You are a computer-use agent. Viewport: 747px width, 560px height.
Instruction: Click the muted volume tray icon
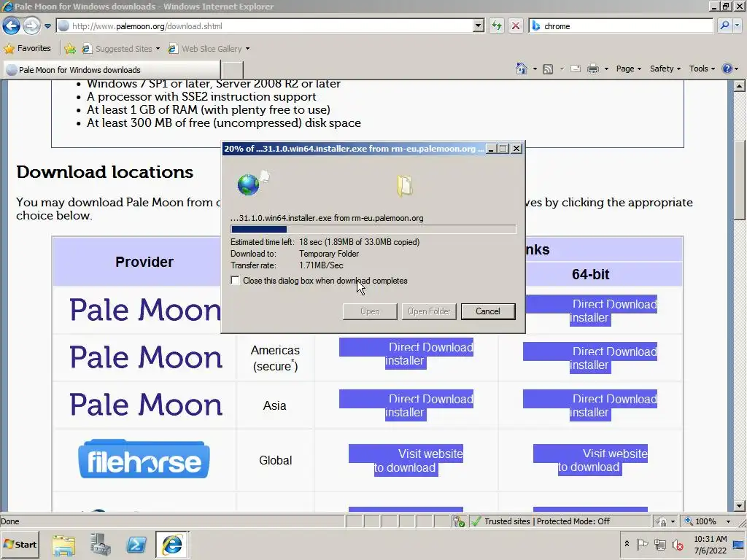[x=677, y=544]
